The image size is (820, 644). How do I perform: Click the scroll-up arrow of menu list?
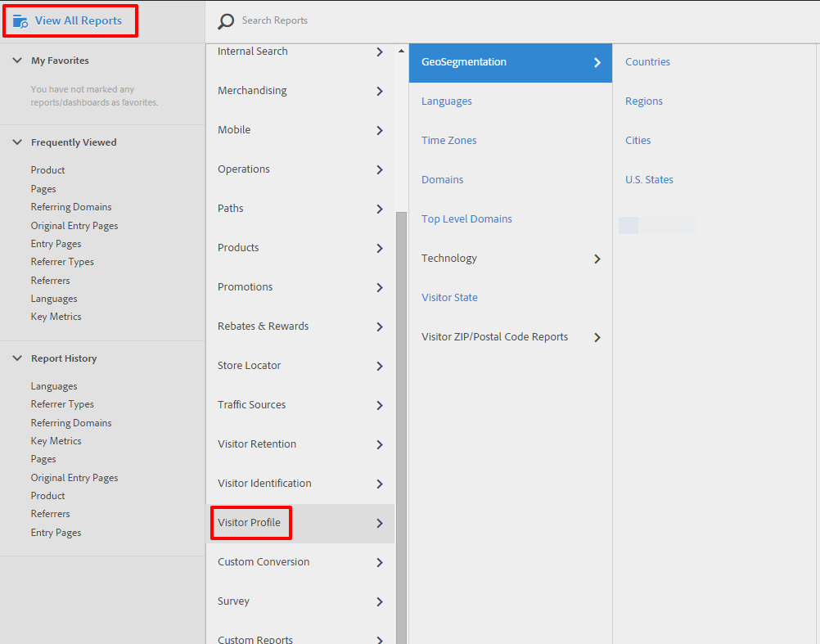[x=401, y=52]
